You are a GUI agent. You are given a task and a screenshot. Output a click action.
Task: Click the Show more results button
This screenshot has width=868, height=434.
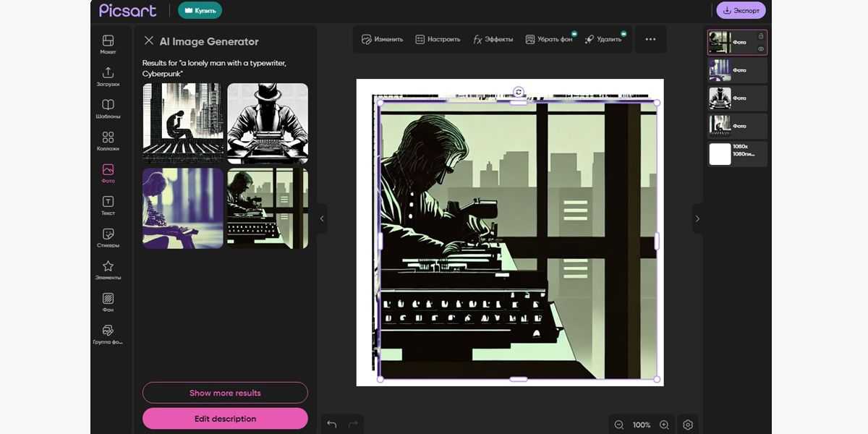pyautogui.click(x=225, y=393)
